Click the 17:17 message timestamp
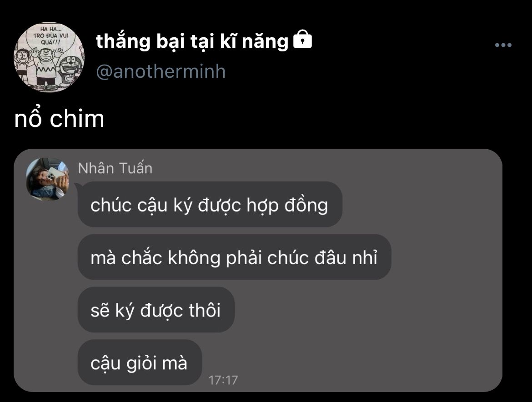This screenshot has height=402, width=532. [x=223, y=380]
